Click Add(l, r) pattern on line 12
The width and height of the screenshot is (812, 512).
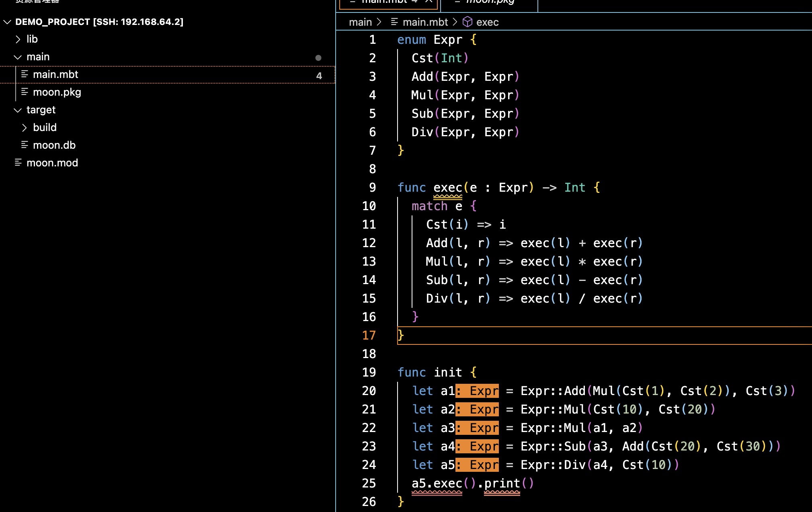pyautogui.click(x=458, y=243)
